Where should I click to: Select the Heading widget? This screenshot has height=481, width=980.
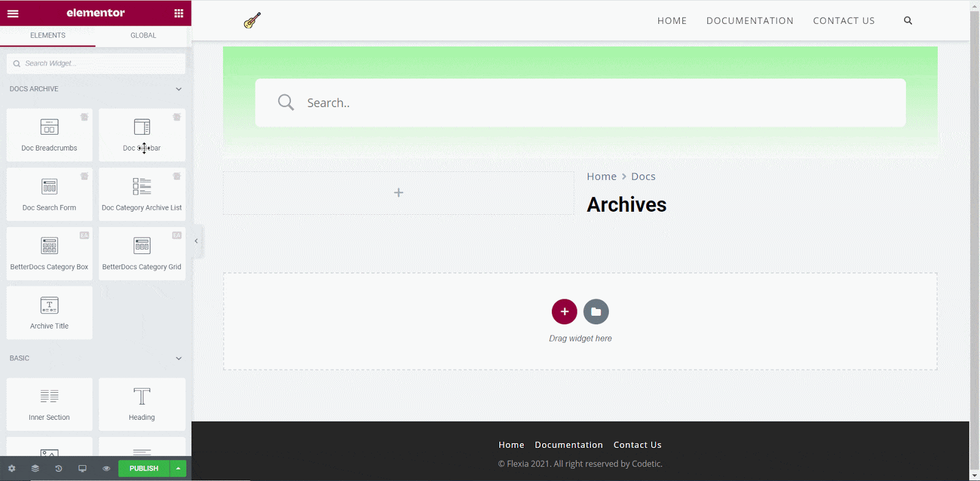click(x=142, y=404)
